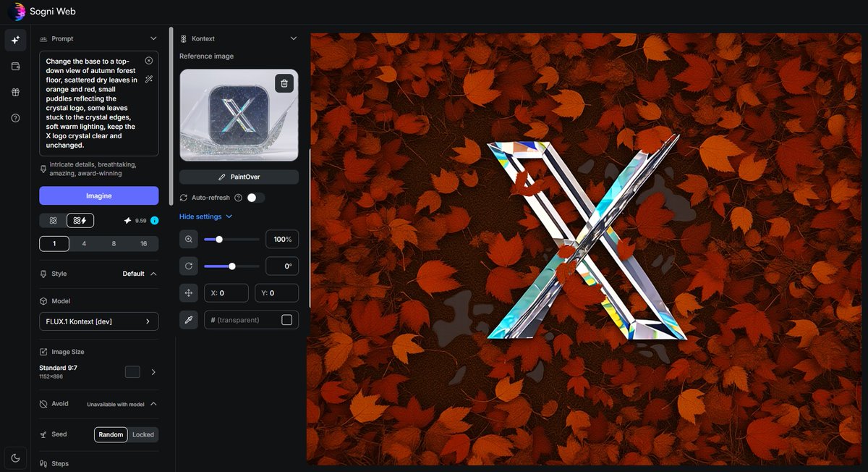Click the 1152×896 resolution text
The width and height of the screenshot is (868, 472).
(52, 377)
